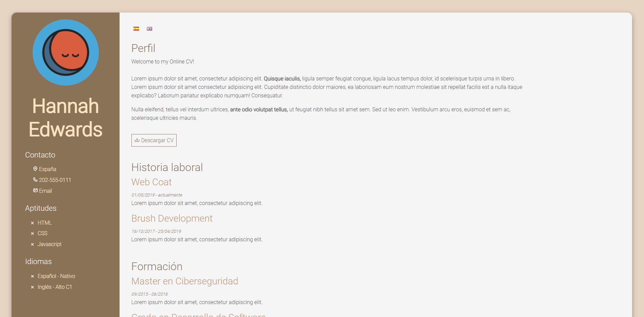Switch language with the Spanish flag icon
Image resolution: width=644 pixels, height=317 pixels.
pos(136,29)
